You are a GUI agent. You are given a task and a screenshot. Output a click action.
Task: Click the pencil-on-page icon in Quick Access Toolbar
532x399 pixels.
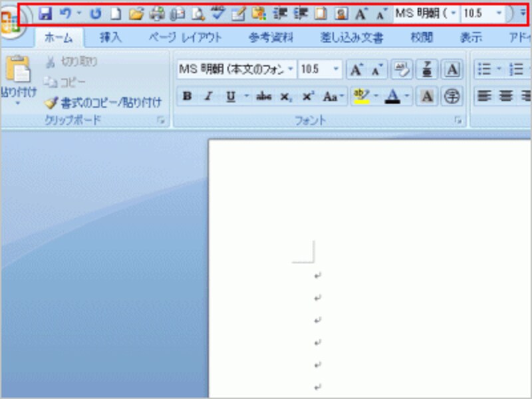(x=239, y=14)
